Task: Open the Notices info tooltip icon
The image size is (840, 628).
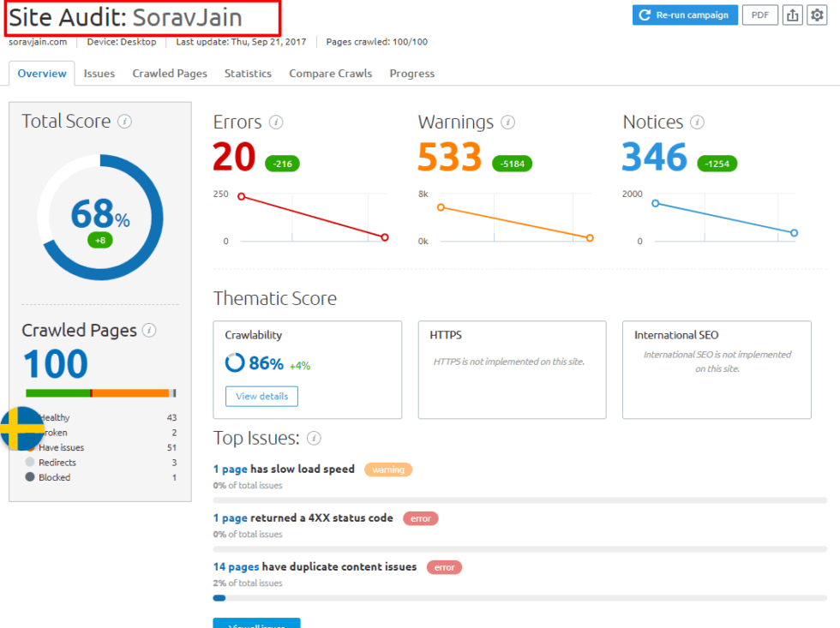Action: pyautogui.click(x=697, y=123)
